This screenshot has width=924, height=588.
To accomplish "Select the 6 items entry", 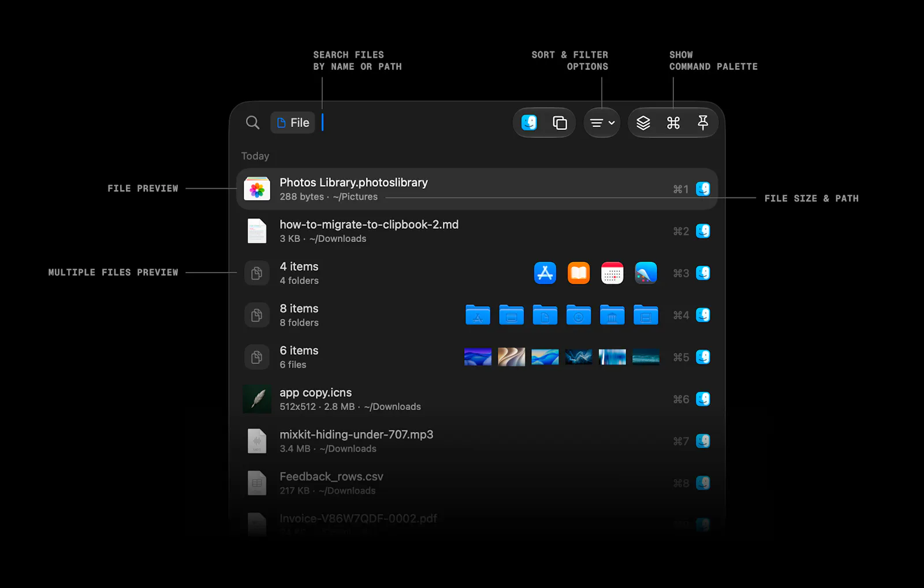I will (x=477, y=358).
